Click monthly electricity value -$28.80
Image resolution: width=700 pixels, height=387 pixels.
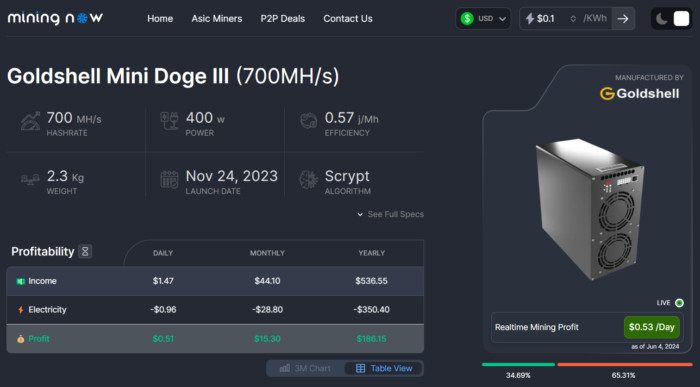click(x=267, y=310)
